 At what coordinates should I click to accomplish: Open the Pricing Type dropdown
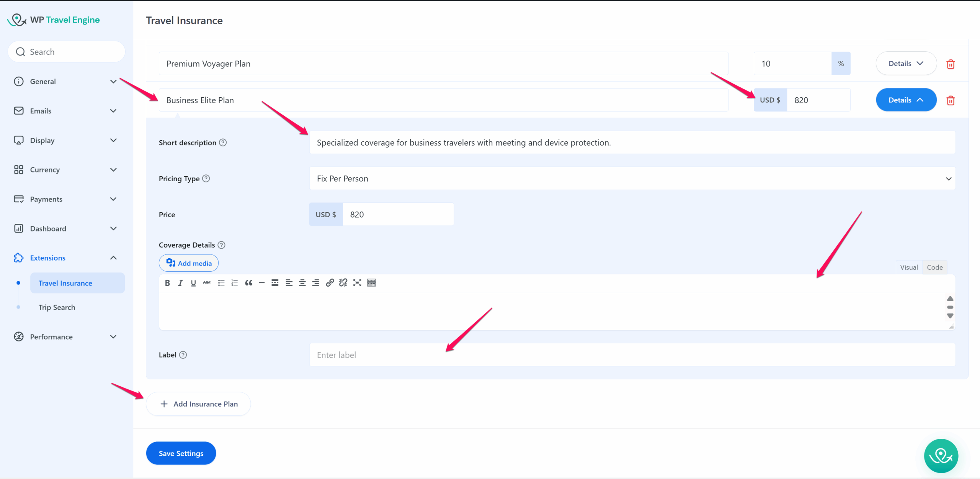click(x=632, y=179)
